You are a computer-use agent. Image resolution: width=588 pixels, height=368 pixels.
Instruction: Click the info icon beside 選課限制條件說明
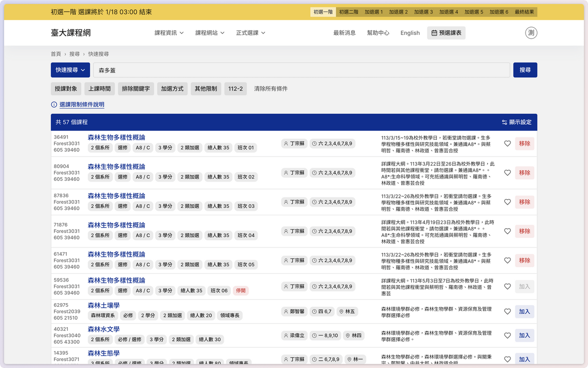pos(54,105)
